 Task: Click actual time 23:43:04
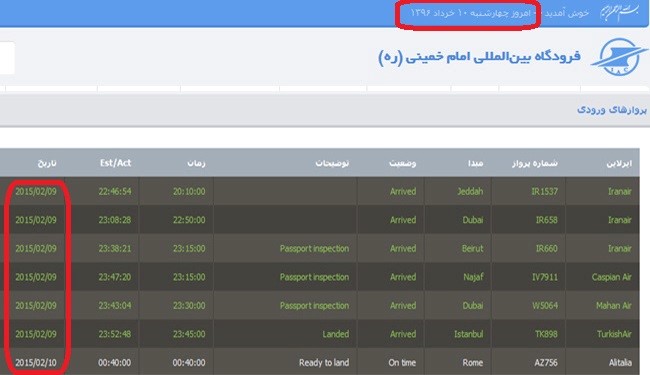point(115,305)
